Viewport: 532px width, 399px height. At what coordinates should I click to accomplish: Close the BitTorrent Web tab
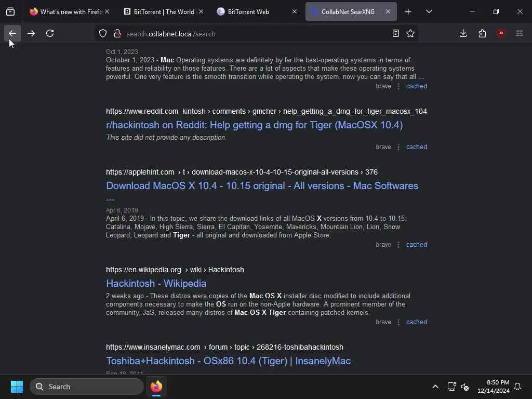coord(295,11)
